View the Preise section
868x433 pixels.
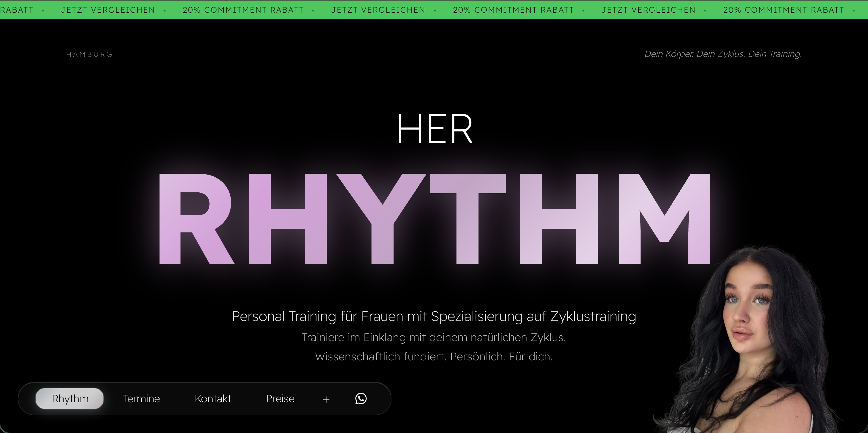point(280,398)
